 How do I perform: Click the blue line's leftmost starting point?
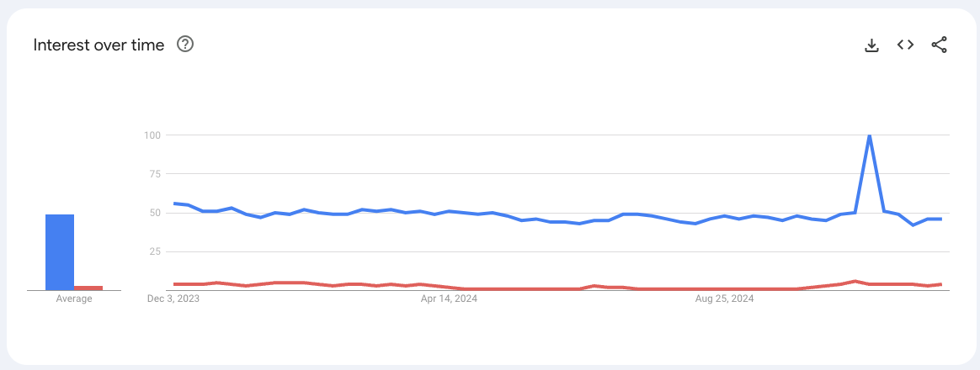click(x=174, y=203)
